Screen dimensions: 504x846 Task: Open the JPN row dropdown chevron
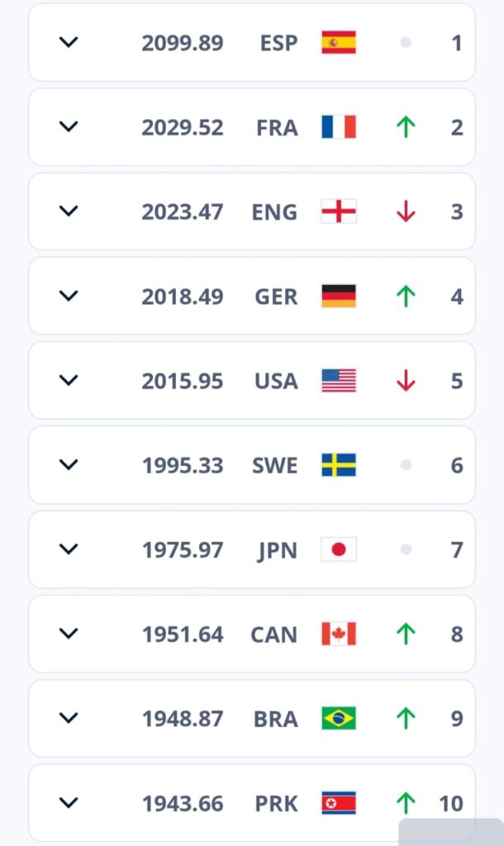[69, 549]
